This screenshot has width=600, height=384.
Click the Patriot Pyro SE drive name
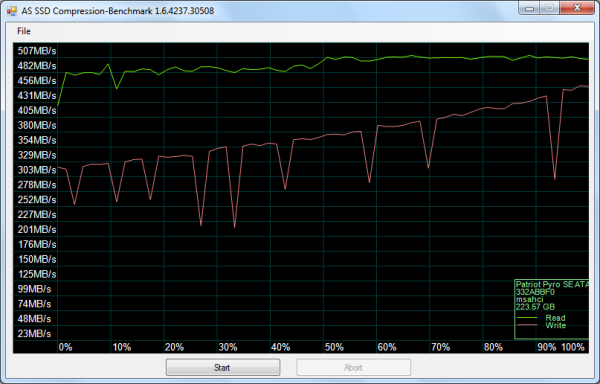(x=552, y=284)
